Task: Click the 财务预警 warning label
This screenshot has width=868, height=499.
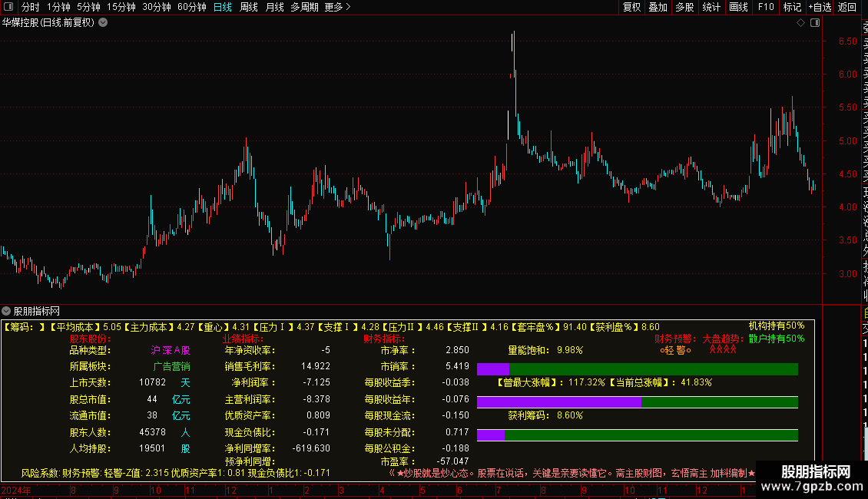Action: pyautogui.click(x=673, y=339)
